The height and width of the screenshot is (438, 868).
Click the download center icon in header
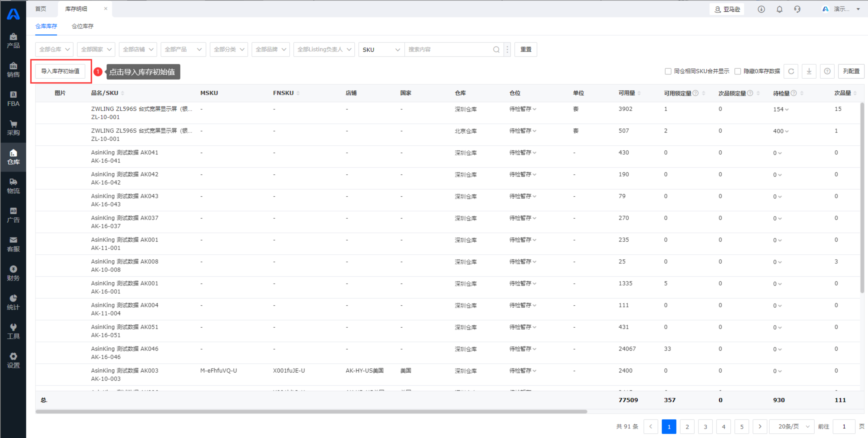tap(761, 9)
